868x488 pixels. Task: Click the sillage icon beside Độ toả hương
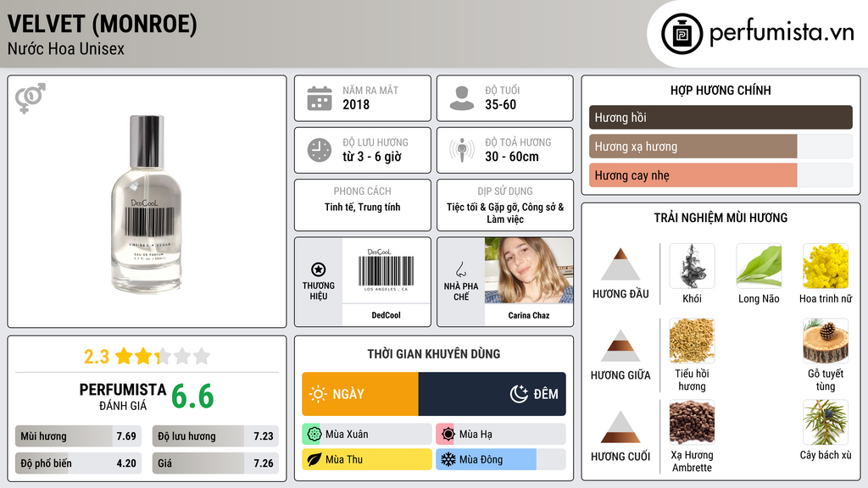point(462,150)
